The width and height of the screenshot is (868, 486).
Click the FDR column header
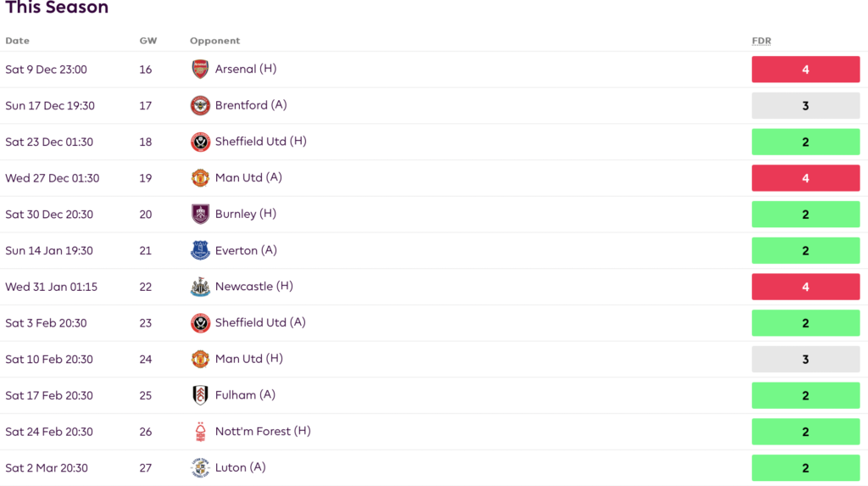point(761,41)
